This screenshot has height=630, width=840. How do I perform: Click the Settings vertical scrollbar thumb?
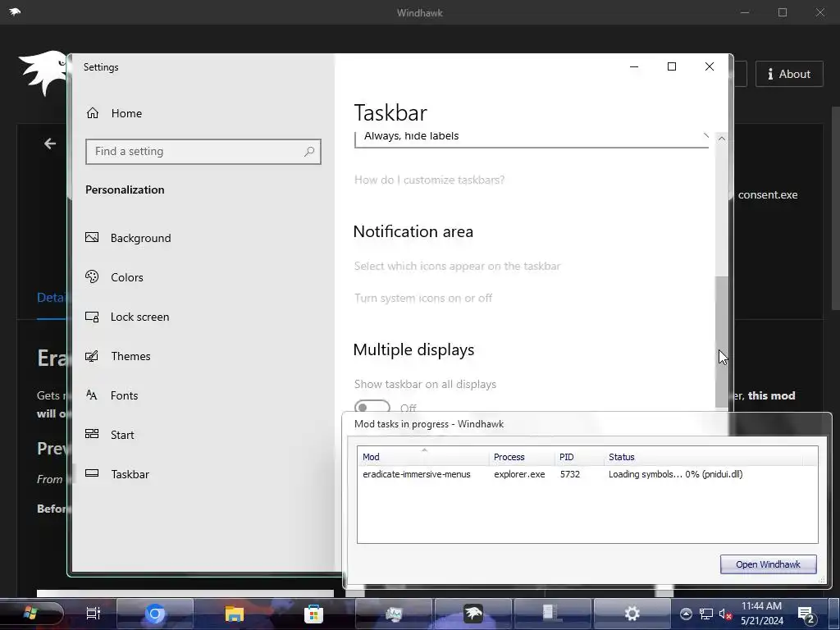[722, 343]
